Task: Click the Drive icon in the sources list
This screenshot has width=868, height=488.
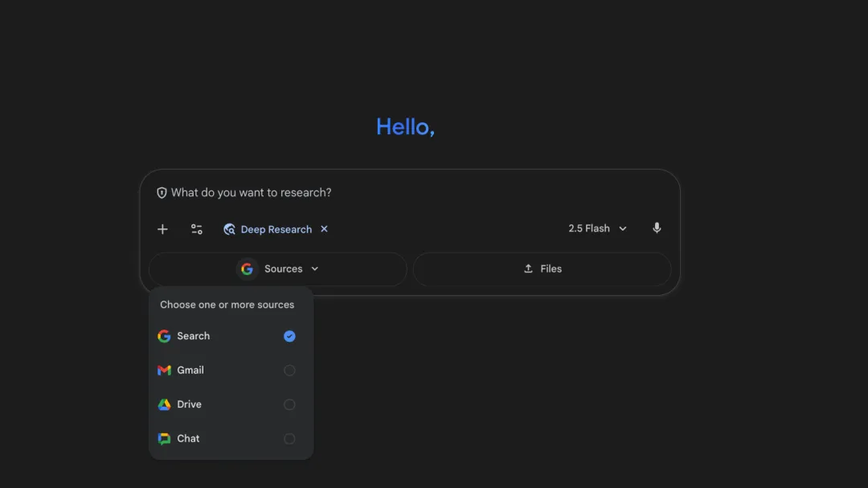Action: pyautogui.click(x=164, y=404)
